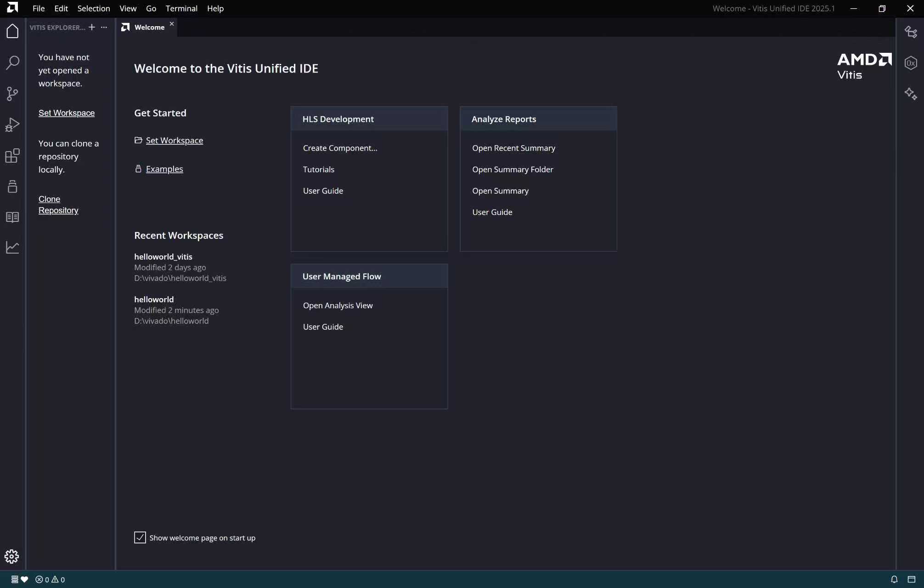Viewport: 924px width, 588px height.
Task: Open the Source Control branch icon
Action: [x=12, y=94]
